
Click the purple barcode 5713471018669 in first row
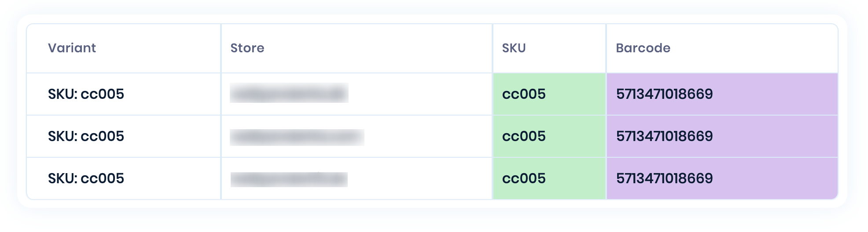tap(664, 94)
